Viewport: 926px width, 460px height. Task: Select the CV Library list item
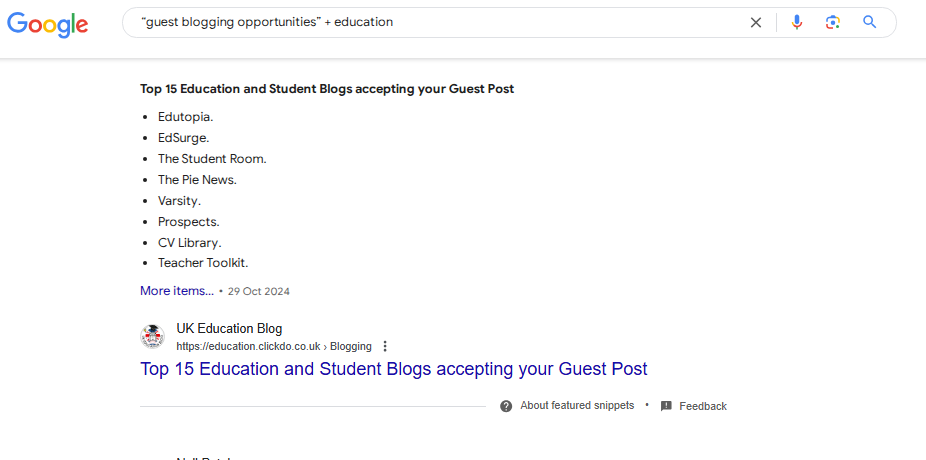[x=190, y=243]
